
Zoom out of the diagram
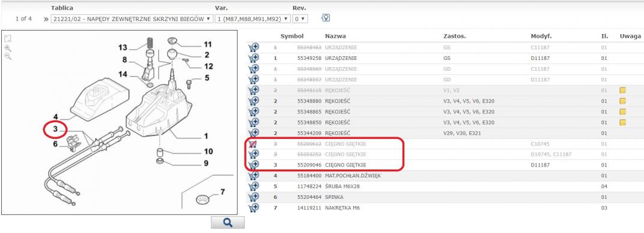click(x=7, y=56)
